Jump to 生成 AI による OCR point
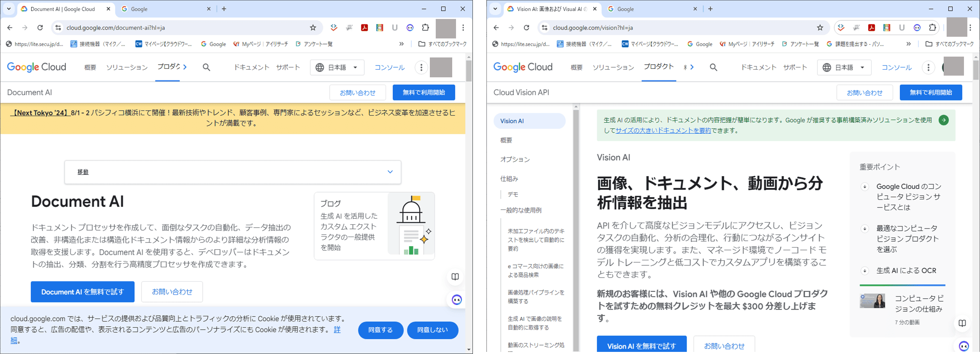The width and height of the screenshot is (980, 354). 906,270
